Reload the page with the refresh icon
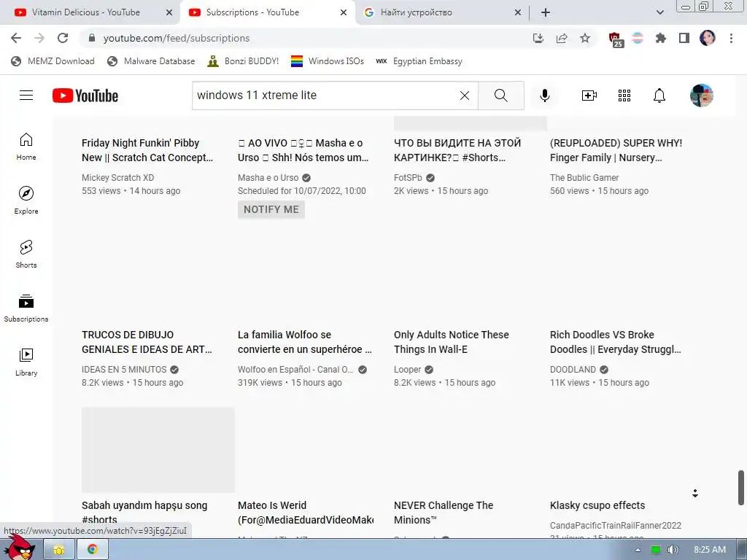 63,38
